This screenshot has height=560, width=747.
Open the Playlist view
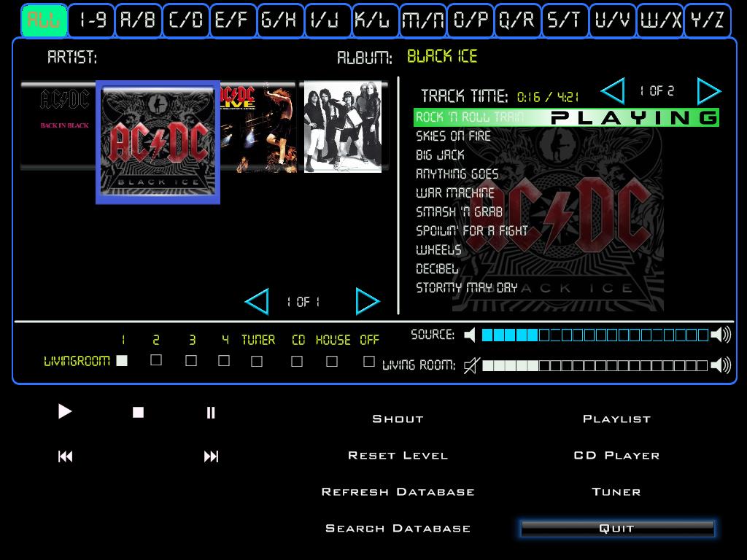[x=616, y=419]
